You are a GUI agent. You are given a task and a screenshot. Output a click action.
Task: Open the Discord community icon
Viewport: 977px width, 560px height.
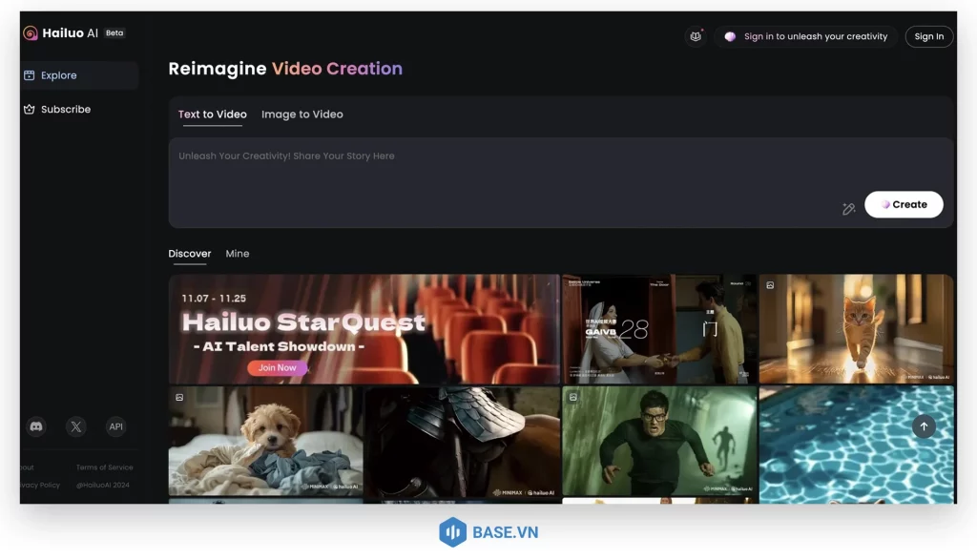[x=36, y=426]
